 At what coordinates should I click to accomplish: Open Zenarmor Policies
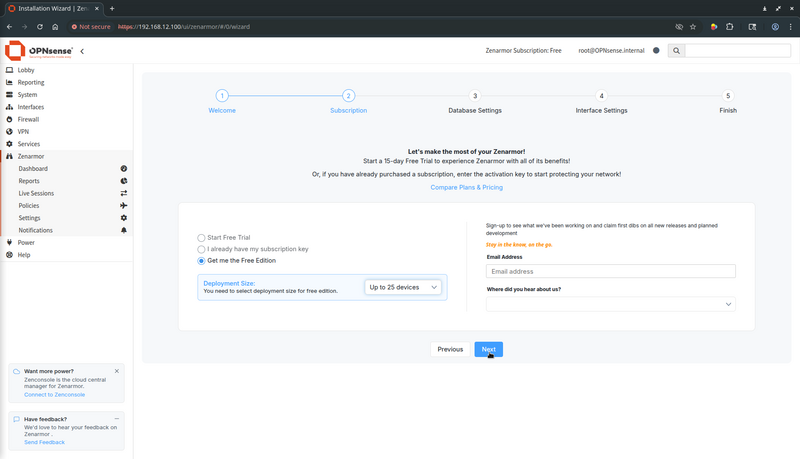pos(29,206)
